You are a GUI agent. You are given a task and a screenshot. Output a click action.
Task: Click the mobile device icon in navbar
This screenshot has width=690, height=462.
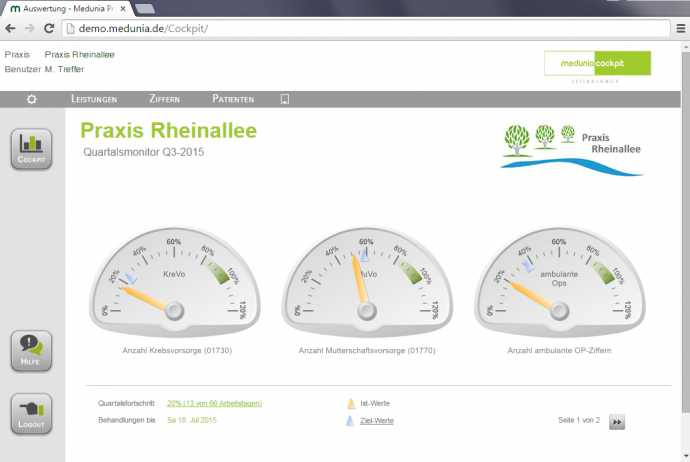coord(285,99)
